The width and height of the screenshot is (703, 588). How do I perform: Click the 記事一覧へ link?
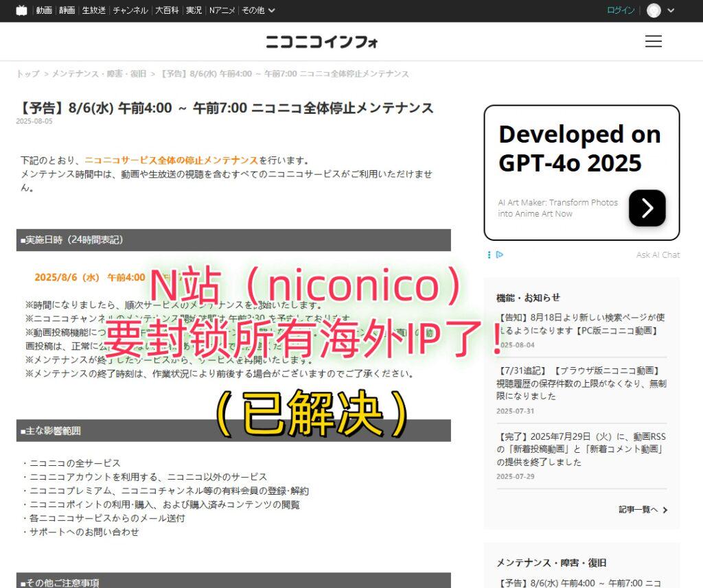coord(643,510)
